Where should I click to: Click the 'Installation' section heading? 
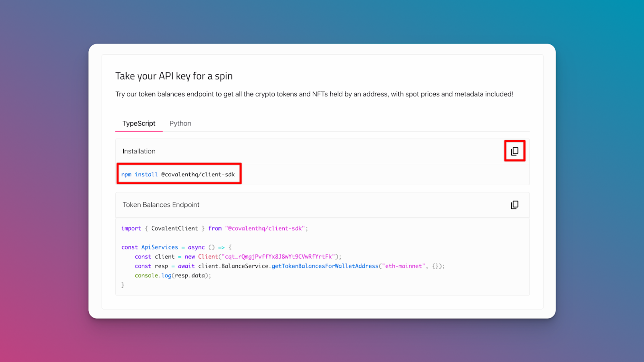tap(139, 151)
